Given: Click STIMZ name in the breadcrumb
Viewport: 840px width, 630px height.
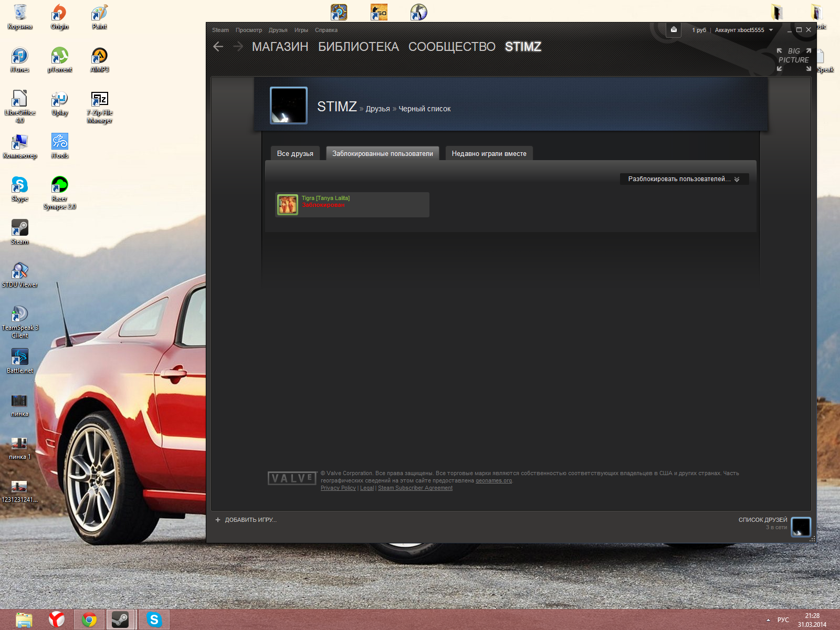Looking at the screenshot, I should pos(337,107).
